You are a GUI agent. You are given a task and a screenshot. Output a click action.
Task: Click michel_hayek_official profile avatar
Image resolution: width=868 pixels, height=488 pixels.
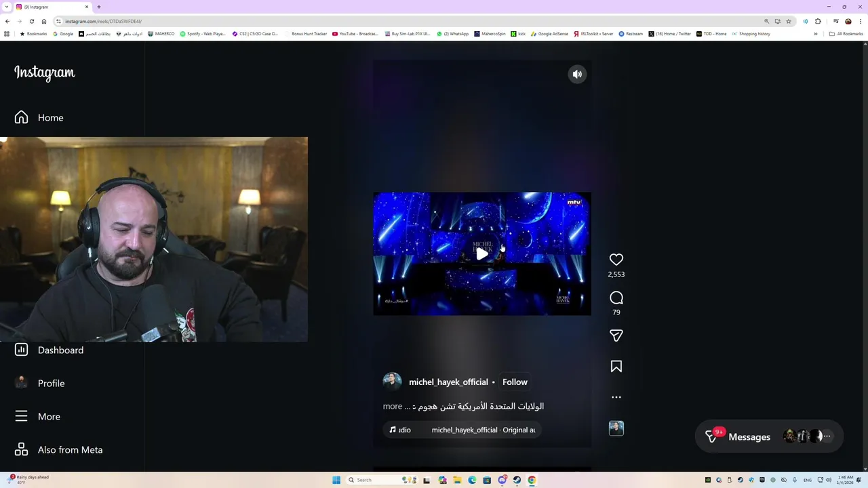[392, 382]
